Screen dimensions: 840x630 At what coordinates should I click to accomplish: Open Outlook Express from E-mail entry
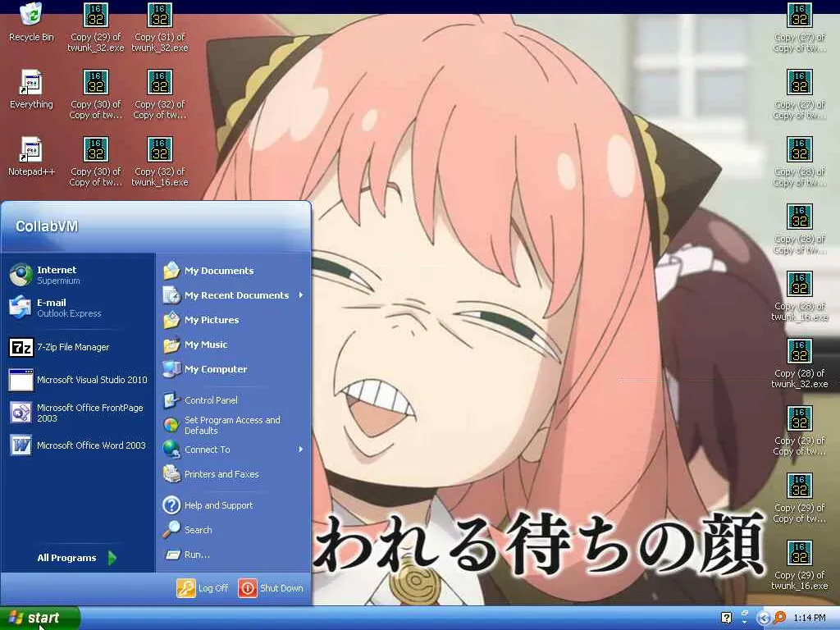point(79,308)
